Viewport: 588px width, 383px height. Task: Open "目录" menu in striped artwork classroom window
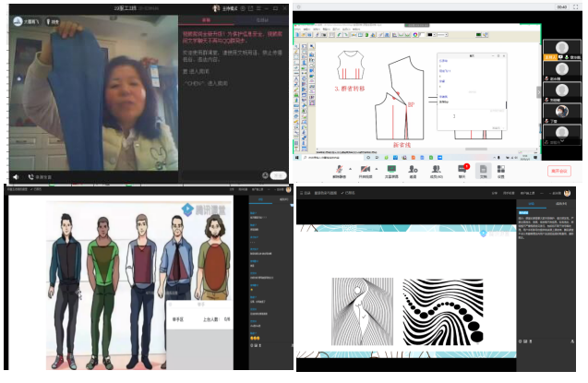point(306,193)
